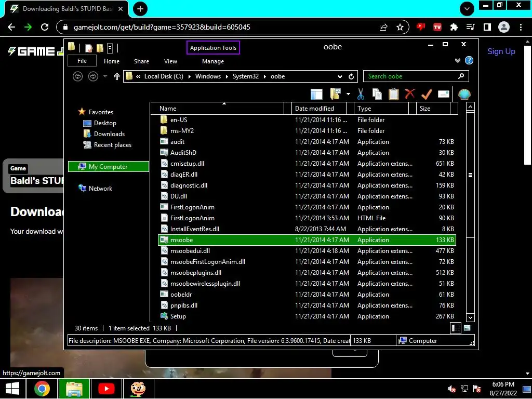Sort by Size column header
The height and width of the screenshot is (399, 532).
(434, 109)
